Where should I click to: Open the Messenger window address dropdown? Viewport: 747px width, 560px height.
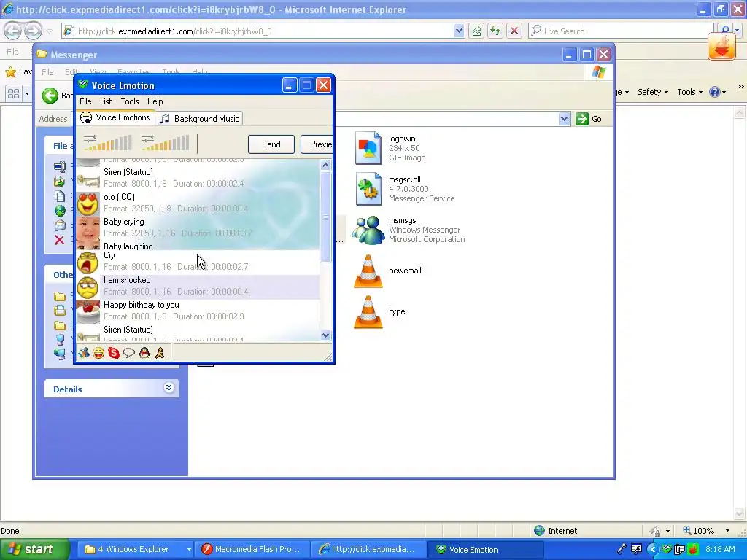coord(564,119)
